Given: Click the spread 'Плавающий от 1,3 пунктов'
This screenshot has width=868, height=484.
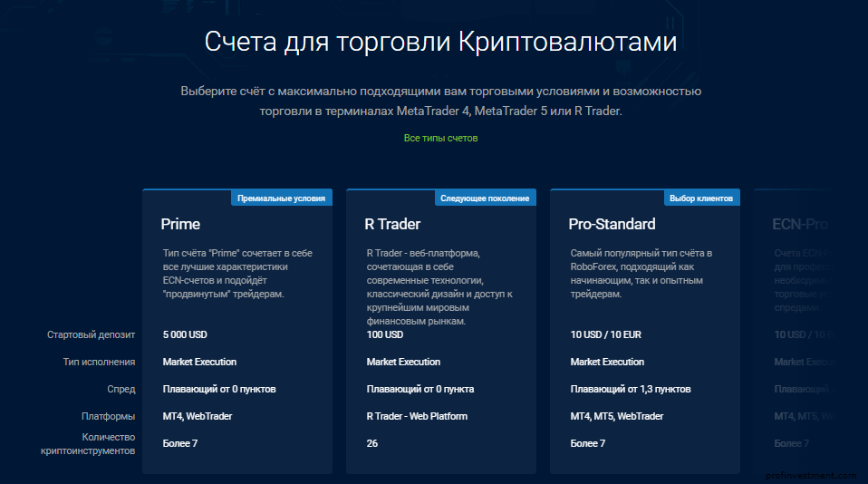Looking at the screenshot, I should 631,389.
